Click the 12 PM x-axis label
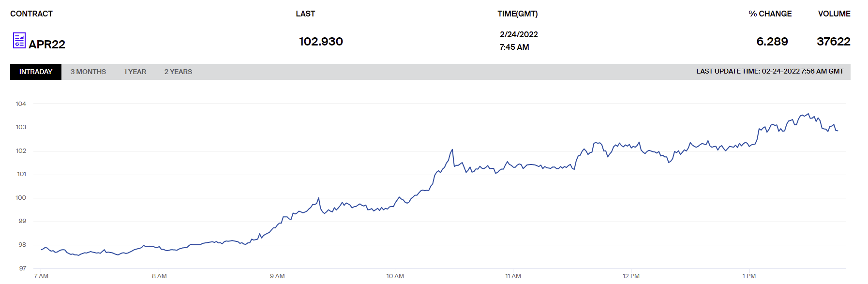The width and height of the screenshot is (868, 284). coord(631,276)
